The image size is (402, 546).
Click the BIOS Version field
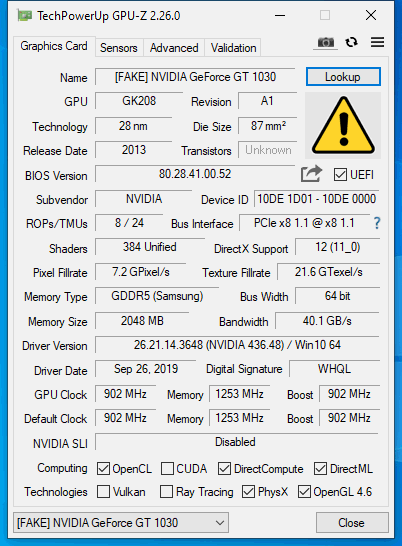pyautogui.click(x=195, y=174)
